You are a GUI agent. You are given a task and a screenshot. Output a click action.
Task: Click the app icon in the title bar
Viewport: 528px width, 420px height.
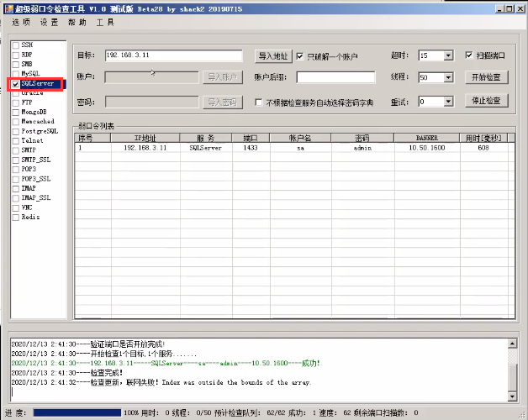tap(8, 8)
